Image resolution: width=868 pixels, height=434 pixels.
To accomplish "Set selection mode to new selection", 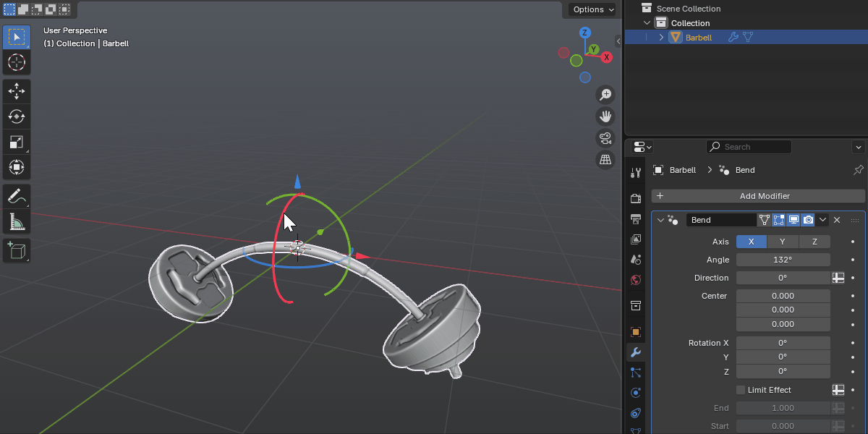I will click(9, 9).
